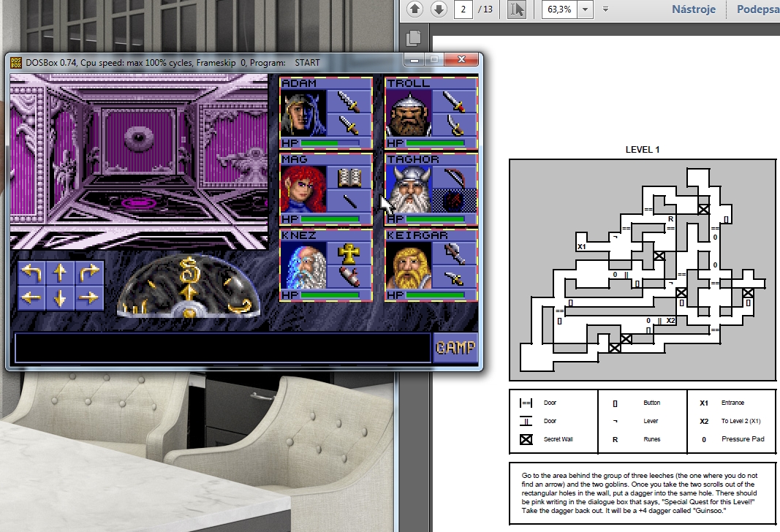Activate the selection tool in the PDF toolbar
The width and height of the screenshot is (780, 532).
tap(516, 9)
